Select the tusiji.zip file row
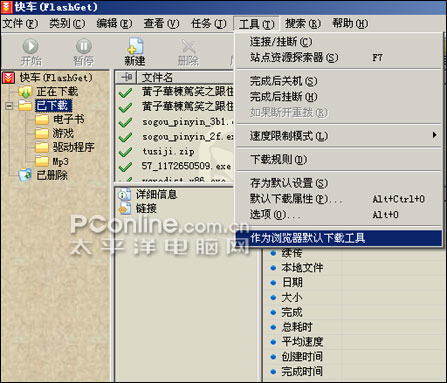The height and width of the screenshot is (383, 447). click(x=175, y=152)
